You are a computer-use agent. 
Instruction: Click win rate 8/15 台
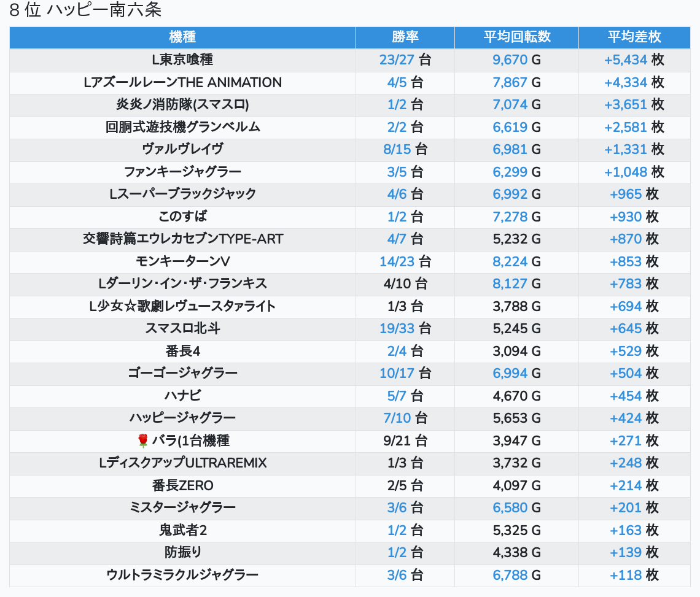pos(405,150)
